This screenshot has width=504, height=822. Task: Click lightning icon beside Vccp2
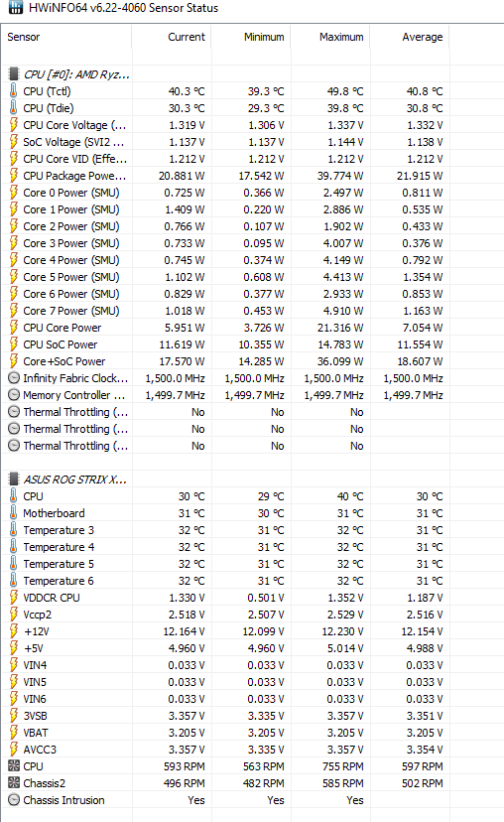click(x=14, y=615)
